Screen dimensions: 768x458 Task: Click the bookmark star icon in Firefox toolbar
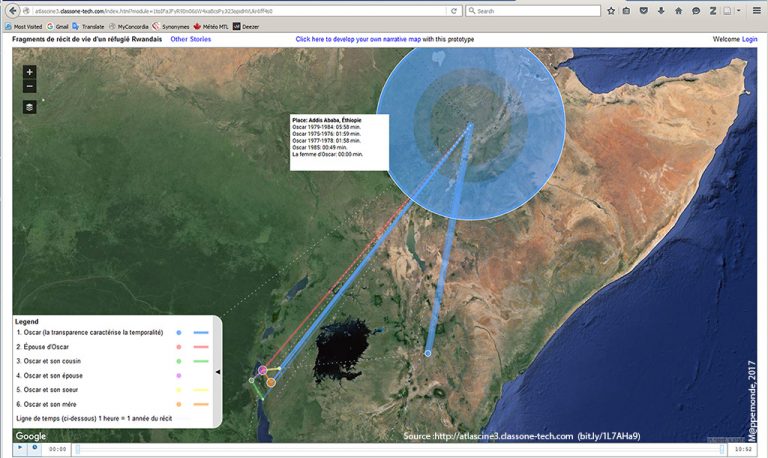click(611, 11)
